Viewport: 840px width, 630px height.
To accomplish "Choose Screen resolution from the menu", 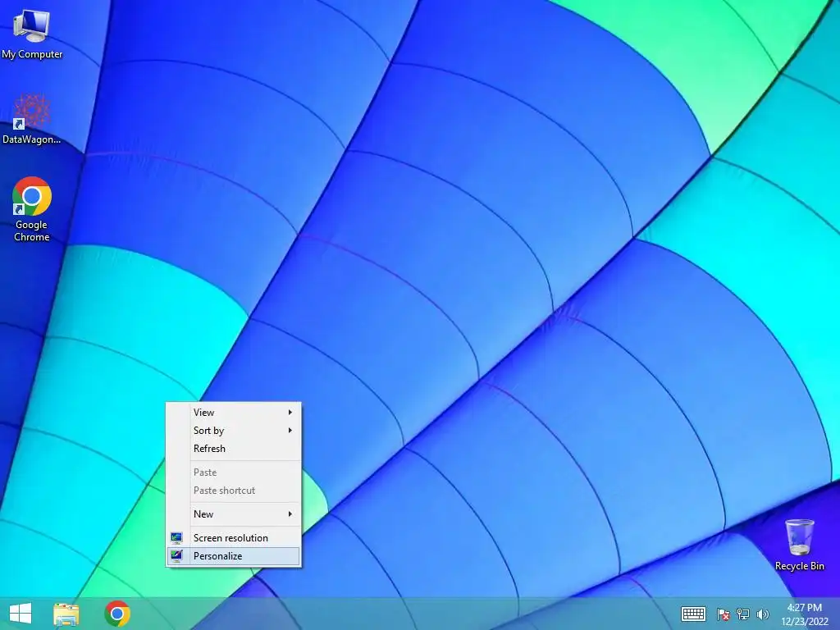I will tap(234, 537).
